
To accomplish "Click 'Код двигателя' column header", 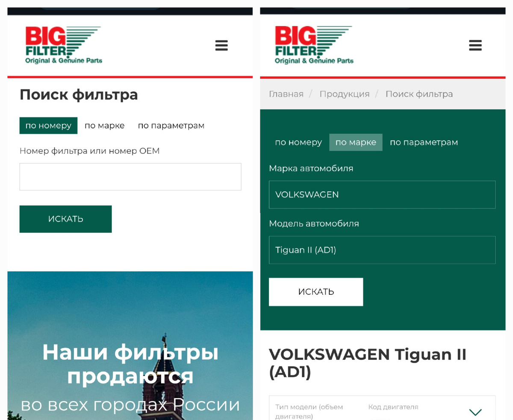I will pos(393,407).
